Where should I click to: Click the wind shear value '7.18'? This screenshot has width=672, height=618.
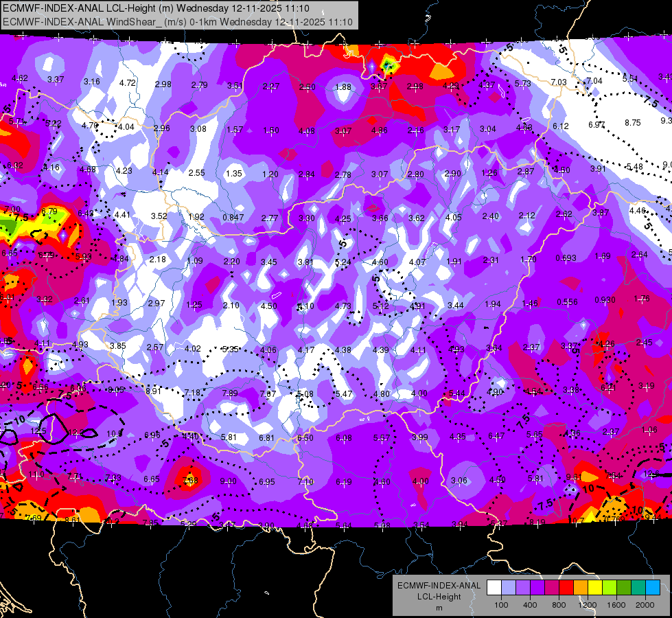click(192, 392)
